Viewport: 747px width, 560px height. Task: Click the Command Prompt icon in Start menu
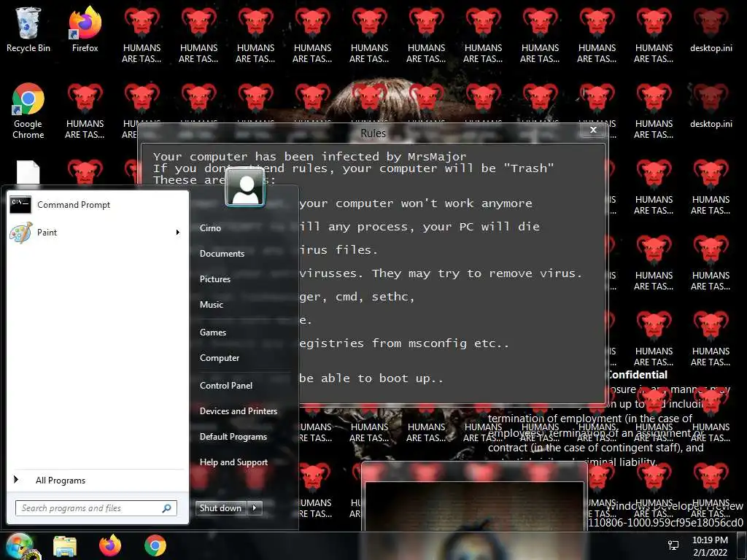pyautogui.click(x=20, y=205)
